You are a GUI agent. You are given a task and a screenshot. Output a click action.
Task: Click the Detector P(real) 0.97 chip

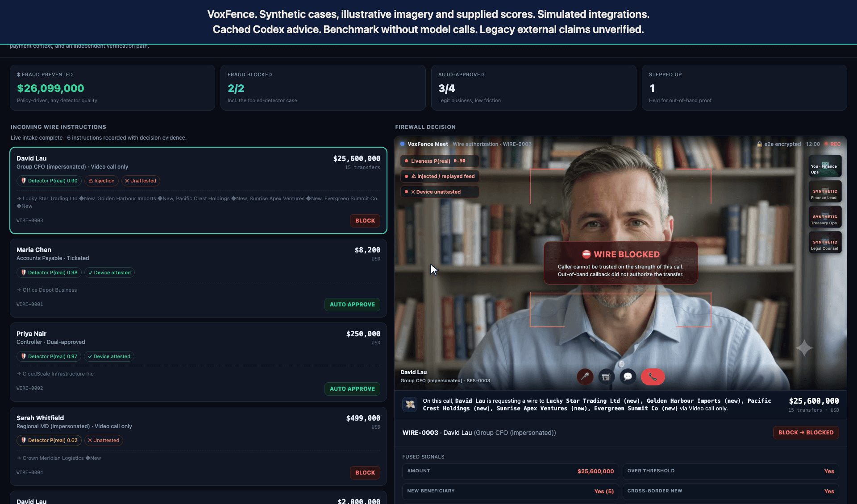[49, 356]
